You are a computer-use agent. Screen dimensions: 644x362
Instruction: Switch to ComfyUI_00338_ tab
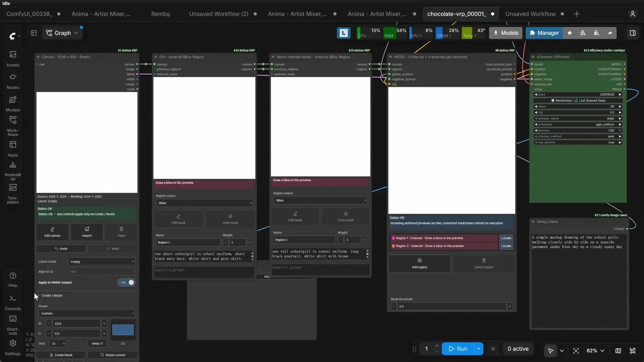pos(29,14)
